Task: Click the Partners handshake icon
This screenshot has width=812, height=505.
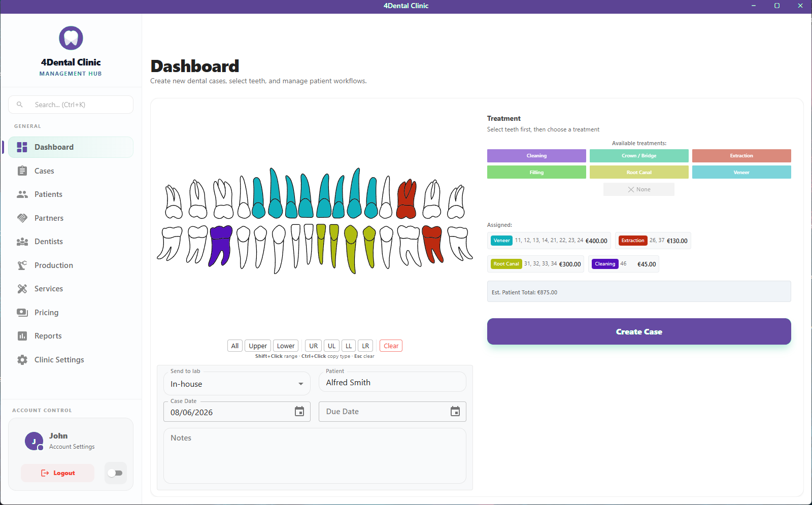Action: (x=22, y=218)
